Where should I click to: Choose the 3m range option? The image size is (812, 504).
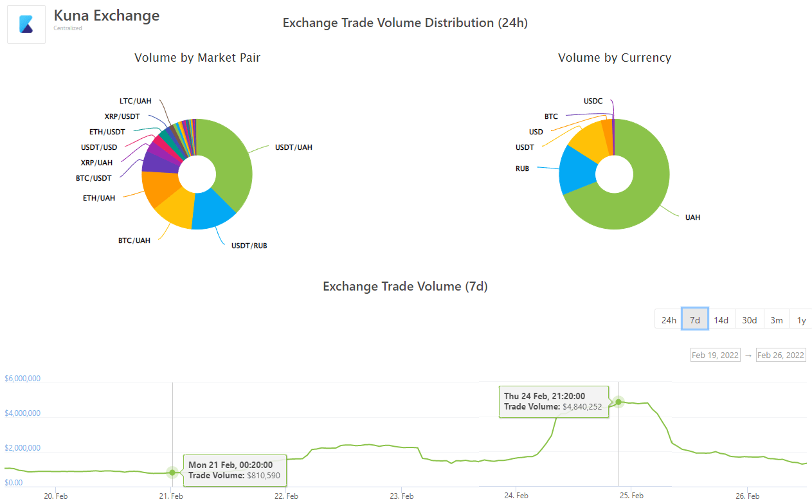click(777, 319)
